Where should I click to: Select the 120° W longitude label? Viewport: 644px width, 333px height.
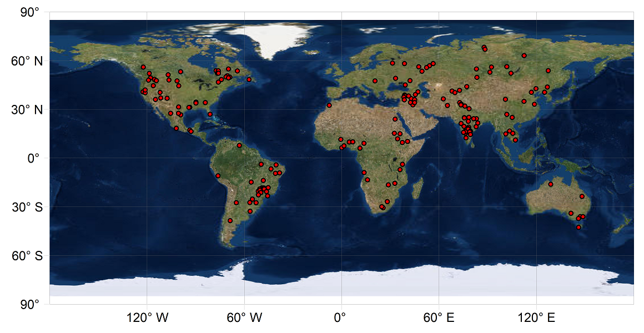[x=148, y=318]
